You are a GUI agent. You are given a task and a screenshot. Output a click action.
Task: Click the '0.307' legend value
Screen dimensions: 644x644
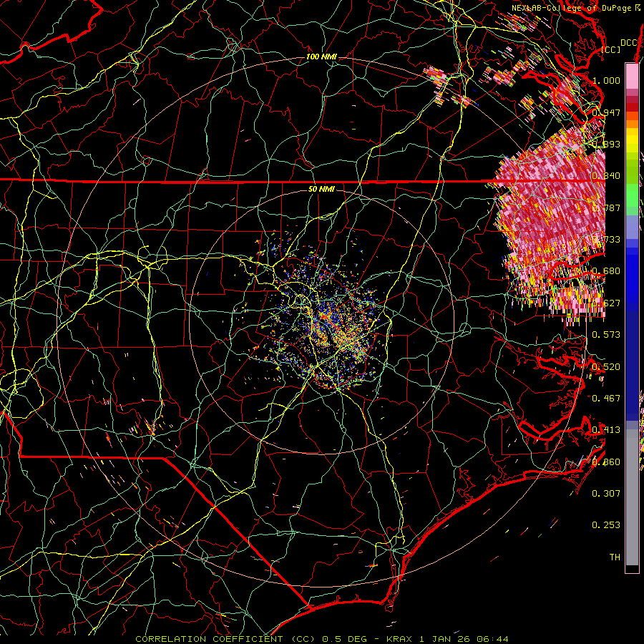(x=606, y=494)
